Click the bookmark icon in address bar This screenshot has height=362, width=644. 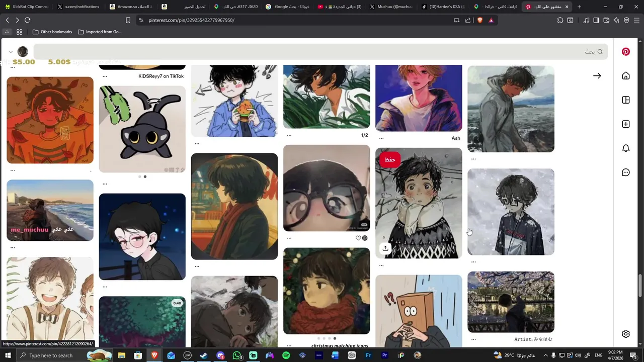(128, 20)
